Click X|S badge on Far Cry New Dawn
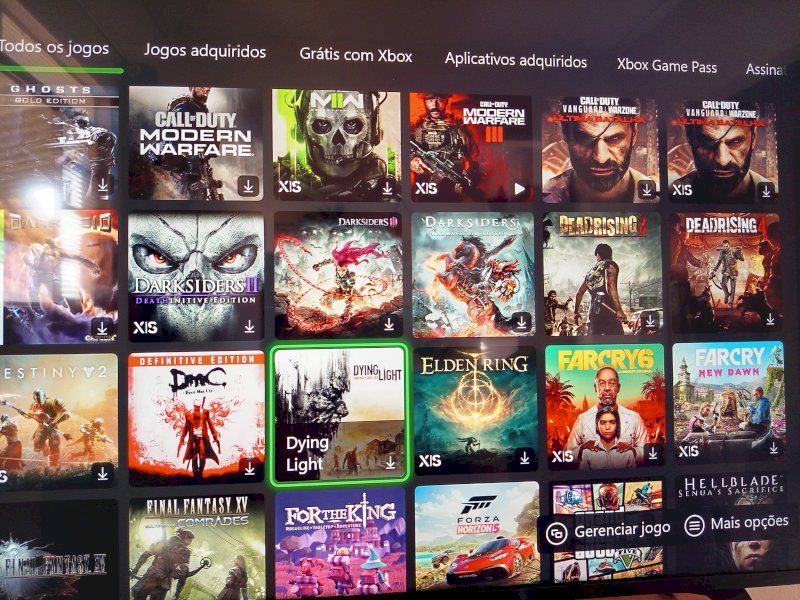The width and height of the screenshot is (800, 600). click(688, 451)
